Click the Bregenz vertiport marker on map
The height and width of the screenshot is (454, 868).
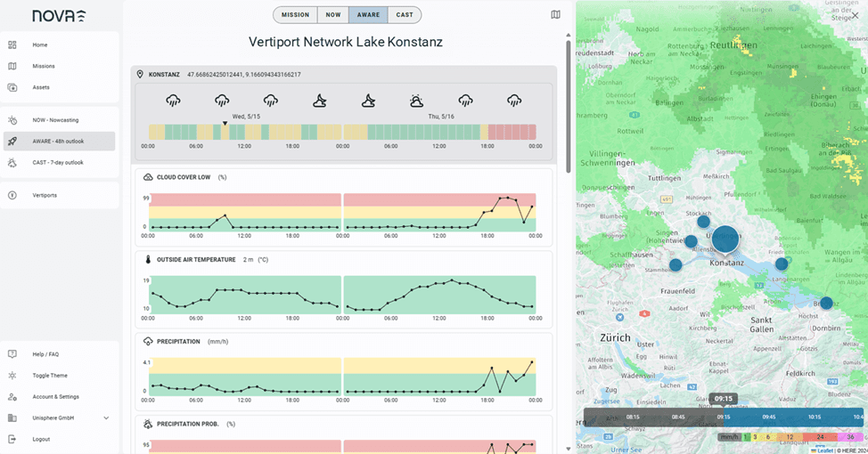pos(826,303)
